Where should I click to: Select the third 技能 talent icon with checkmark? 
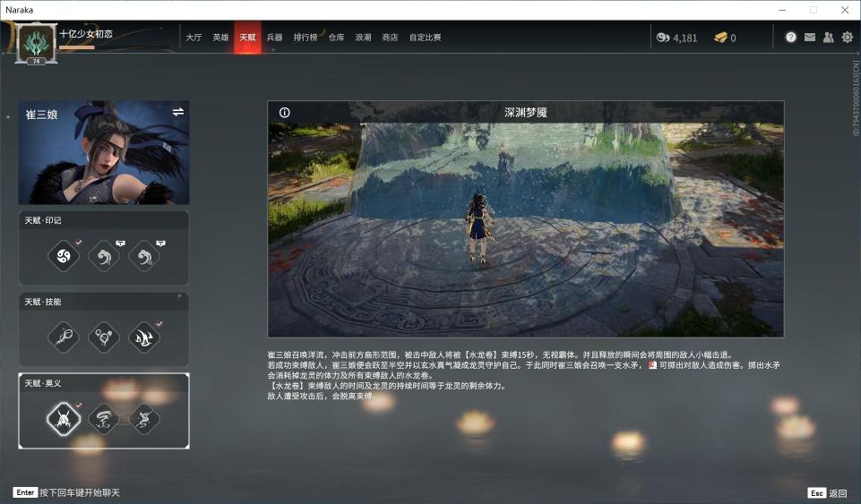pos(144,337)
